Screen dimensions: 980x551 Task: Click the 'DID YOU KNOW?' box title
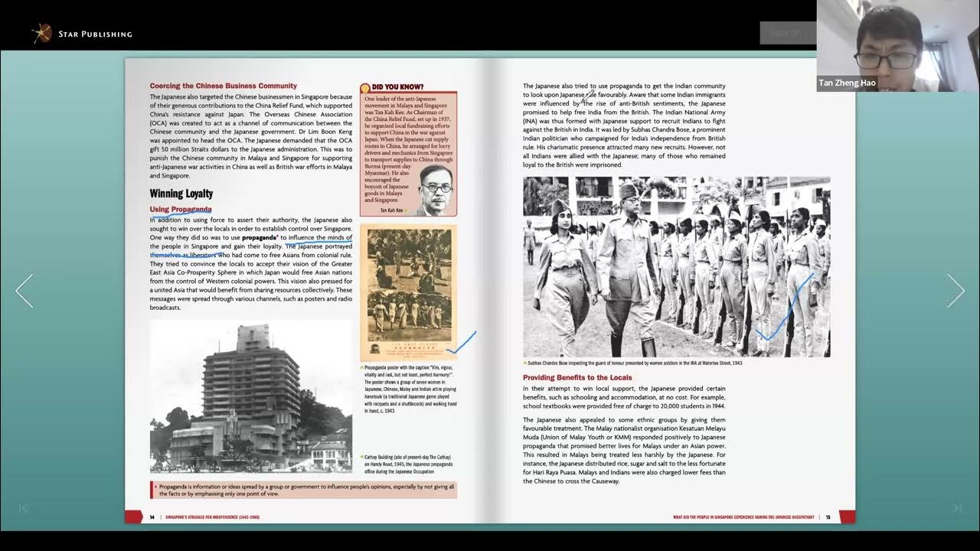pos(397,87)
